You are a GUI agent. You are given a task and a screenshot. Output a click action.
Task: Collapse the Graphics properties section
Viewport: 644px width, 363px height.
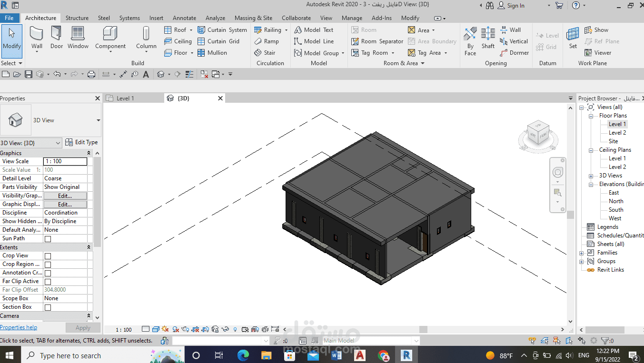89,153
